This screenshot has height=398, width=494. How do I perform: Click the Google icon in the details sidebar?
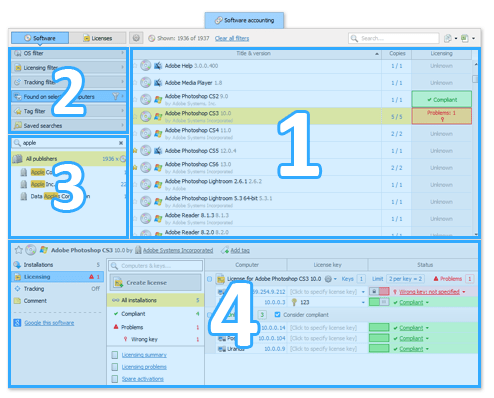pyautogui.click(x=17, y=323)
